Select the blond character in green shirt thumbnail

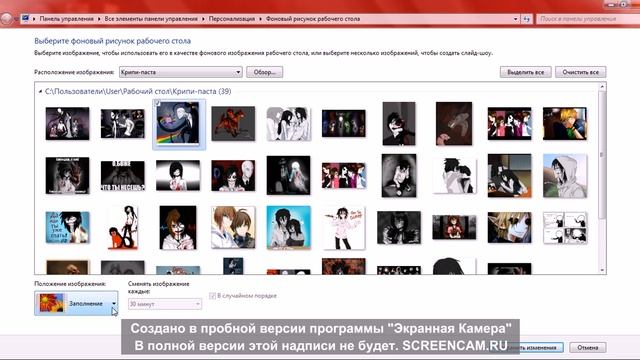pos(565,124)
